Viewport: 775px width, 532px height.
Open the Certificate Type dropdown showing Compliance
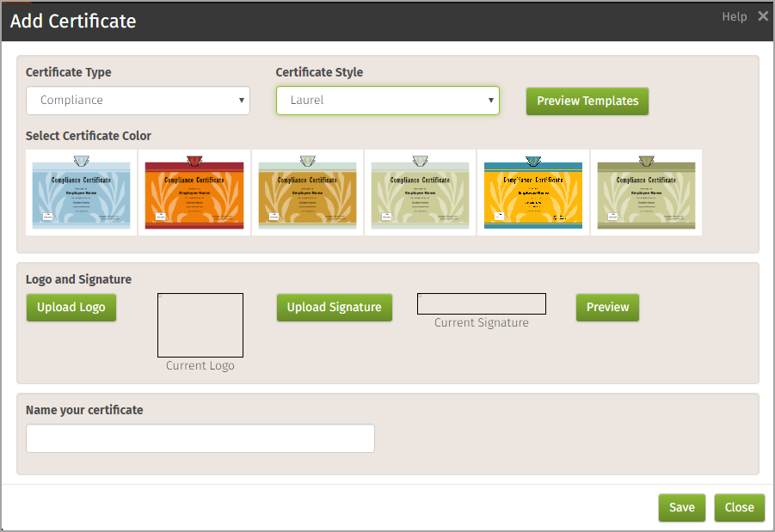pyautogui.click(x=138, y=101)
